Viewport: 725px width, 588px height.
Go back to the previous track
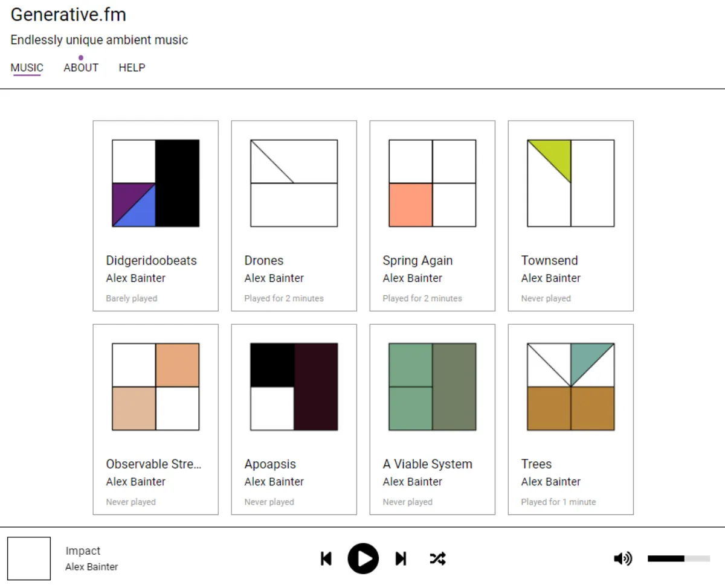tap(326, 558)
